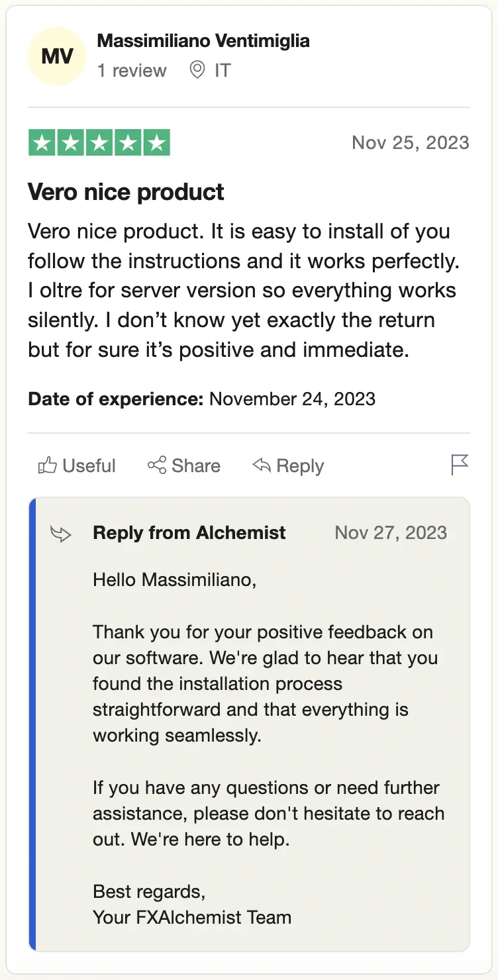The height and width of the screenshot is (980, 498).
Task: Click the first green rating star
Action: point(42,143)
